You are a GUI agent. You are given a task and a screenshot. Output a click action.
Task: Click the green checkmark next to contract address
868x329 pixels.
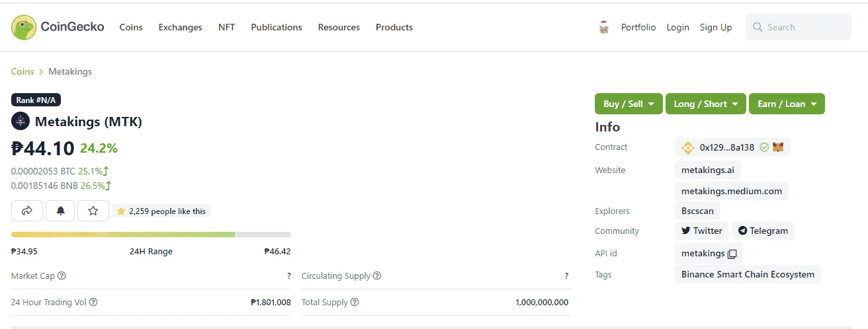[x=764, y=147]
